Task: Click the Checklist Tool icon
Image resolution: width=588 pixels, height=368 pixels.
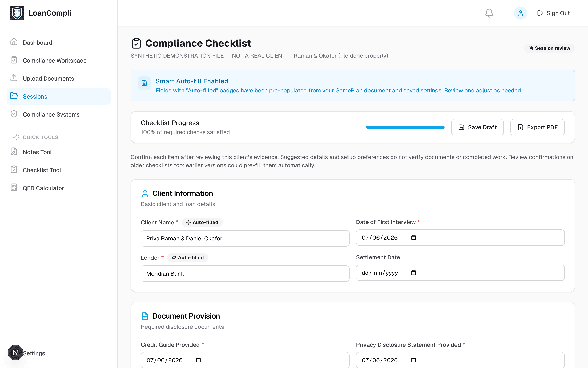Action: click(x=14, y=170)
